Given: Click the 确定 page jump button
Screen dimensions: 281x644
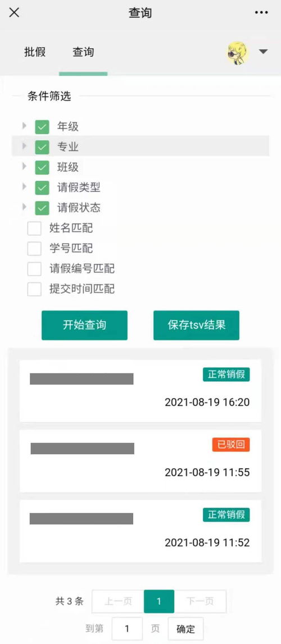Looking at the screenshot, I should (185, 629).
